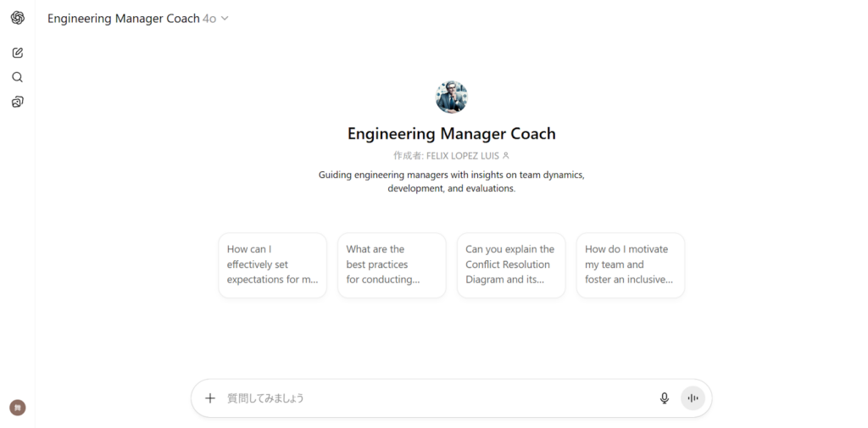Open the FELIX LOPEZ LUIS author link

click(462, 156)
